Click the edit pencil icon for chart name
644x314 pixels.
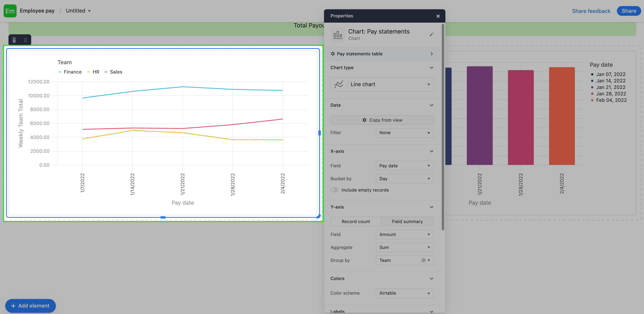432,35
